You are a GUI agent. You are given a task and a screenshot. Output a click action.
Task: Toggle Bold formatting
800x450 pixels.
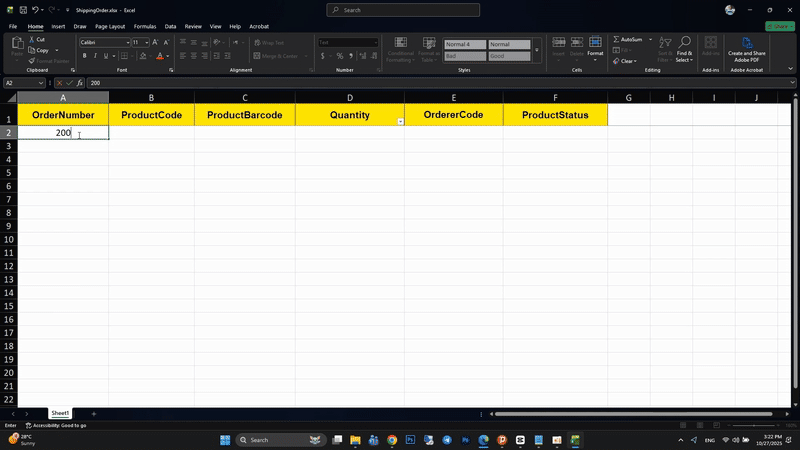[x=85, y=56]
